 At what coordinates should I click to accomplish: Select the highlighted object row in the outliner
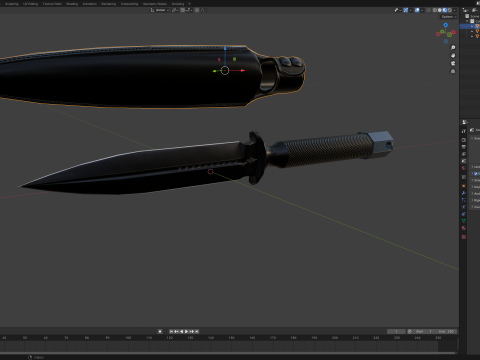pyautogui.click(x=470, y=26)
